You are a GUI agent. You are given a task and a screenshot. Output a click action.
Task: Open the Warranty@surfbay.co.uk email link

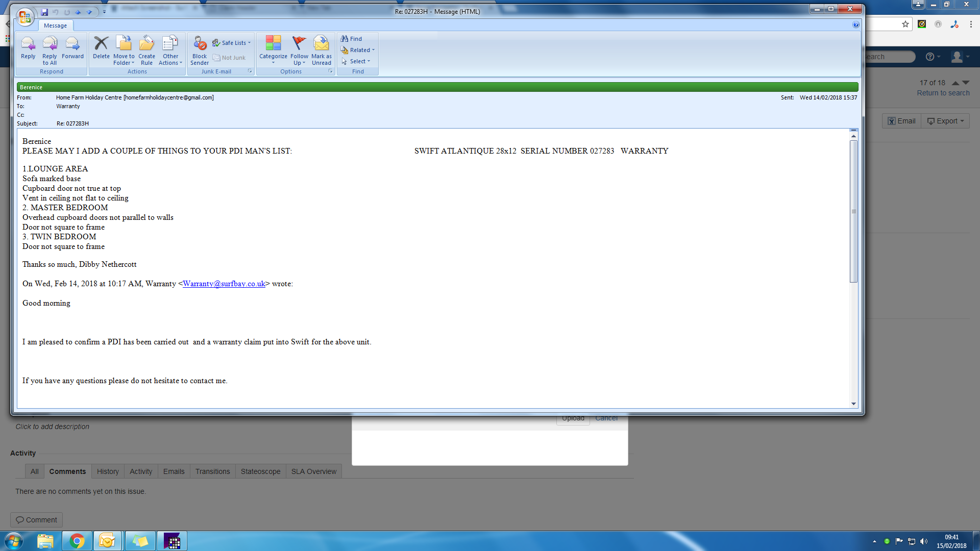224,284
